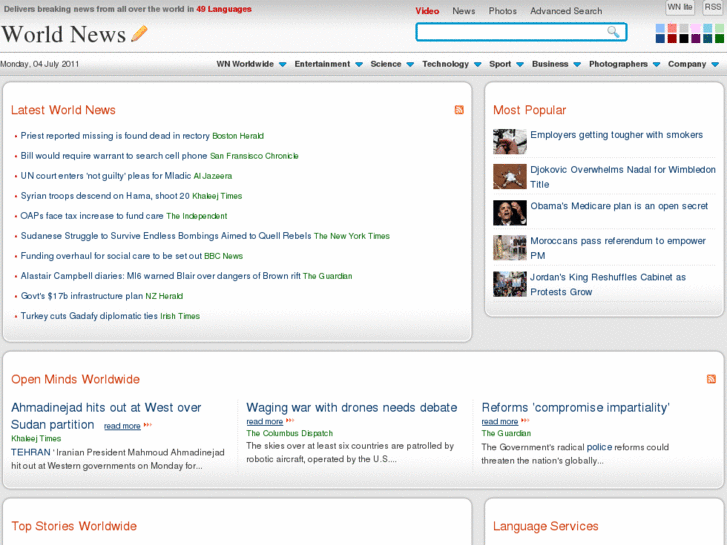This screenshot has height=545, width=727.
Task: Pick the dark green color swatch
Action: pyautogui.click(x=719, y=38)
